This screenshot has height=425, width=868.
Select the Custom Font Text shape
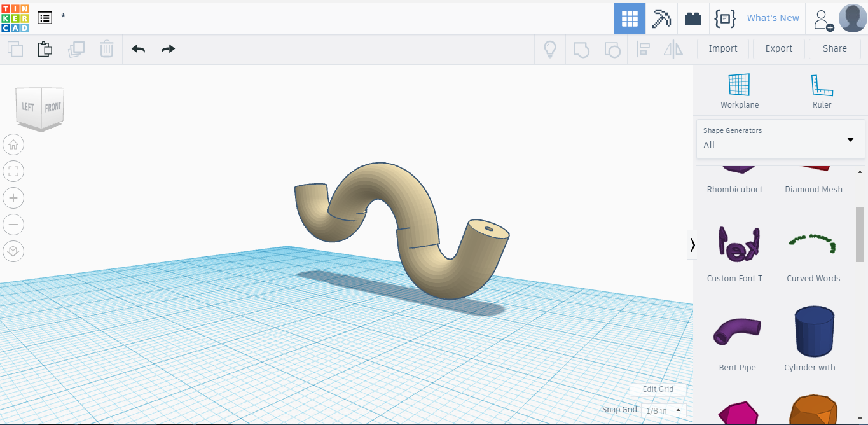(738, 253)
